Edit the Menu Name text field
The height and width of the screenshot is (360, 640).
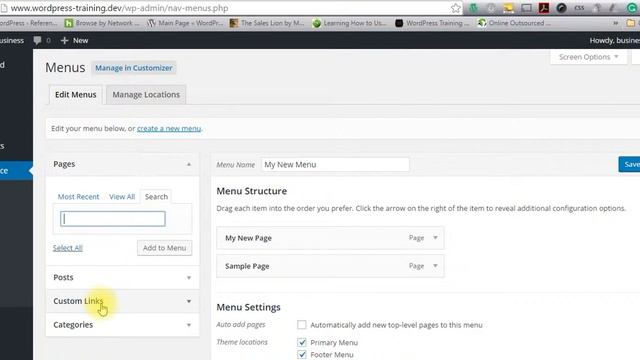[x=335, y=165]
